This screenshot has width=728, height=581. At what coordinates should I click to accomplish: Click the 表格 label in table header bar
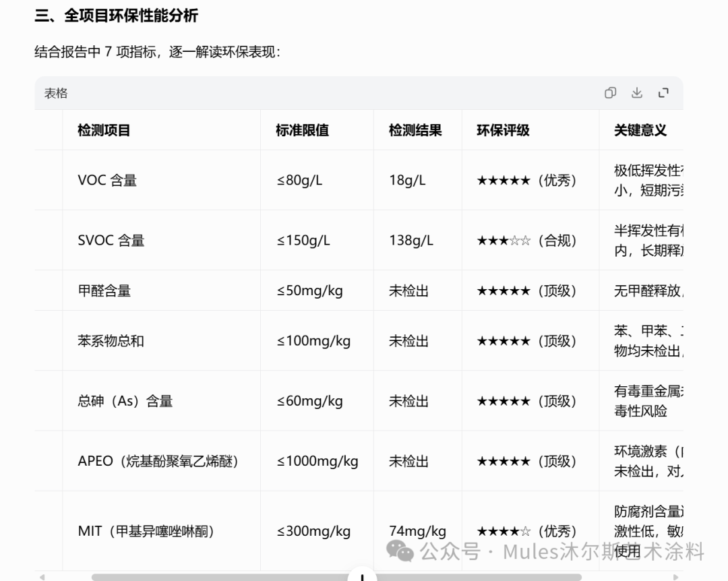(56, 93)
